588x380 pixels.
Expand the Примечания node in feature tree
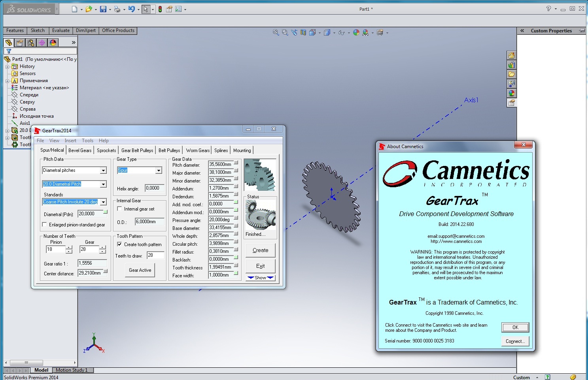(x=7, y=81)
